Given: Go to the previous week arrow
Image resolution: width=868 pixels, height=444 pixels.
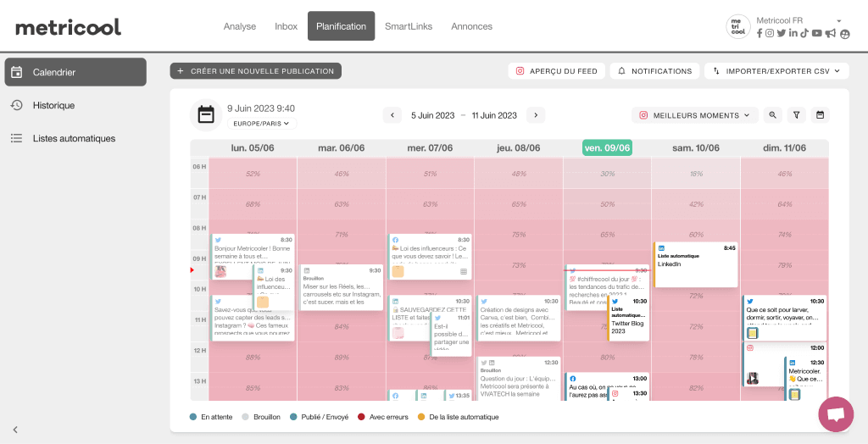Looking at the screenshot, I should point(392,115).
